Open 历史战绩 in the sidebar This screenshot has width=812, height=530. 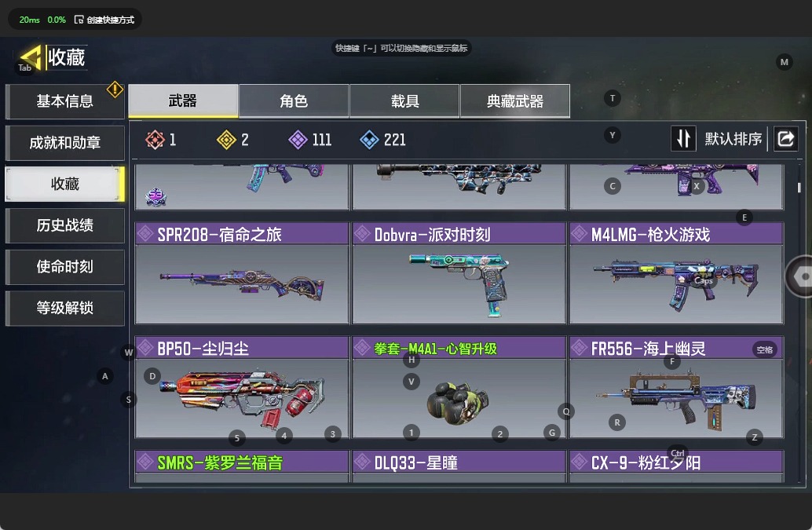click(x=64, y=225)
